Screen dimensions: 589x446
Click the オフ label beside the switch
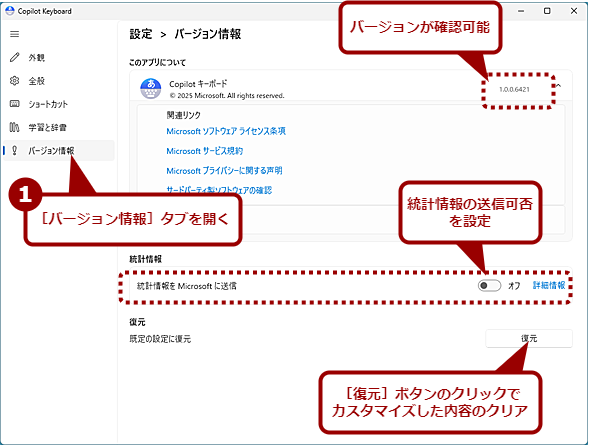[x=514, y=286]
